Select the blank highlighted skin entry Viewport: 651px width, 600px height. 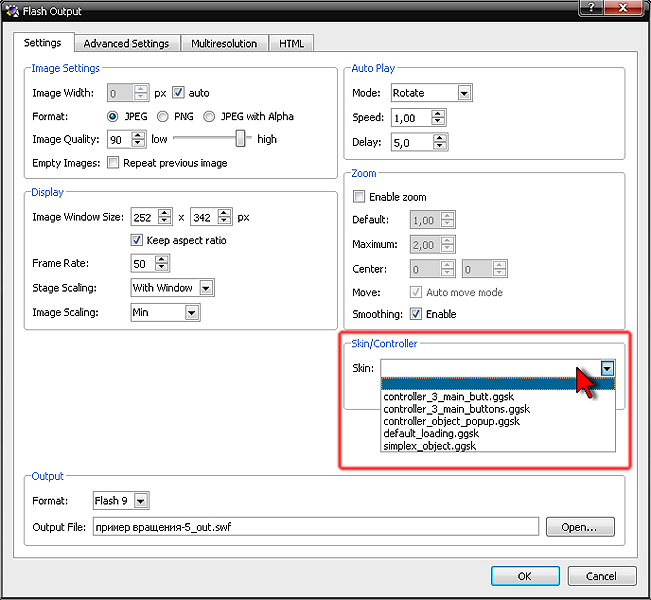pos(498,384)
